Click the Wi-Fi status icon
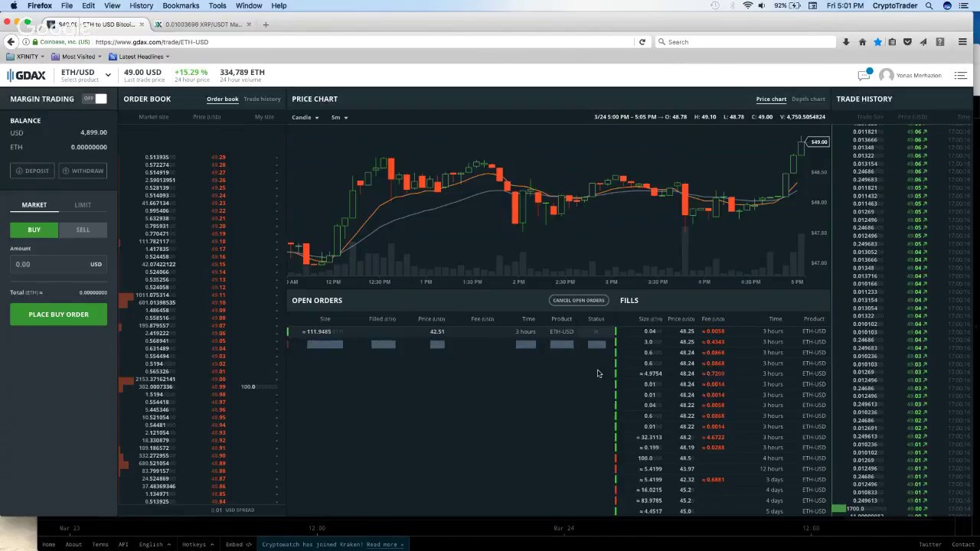This screenshot has height=551, width=980. click(747, 5)
